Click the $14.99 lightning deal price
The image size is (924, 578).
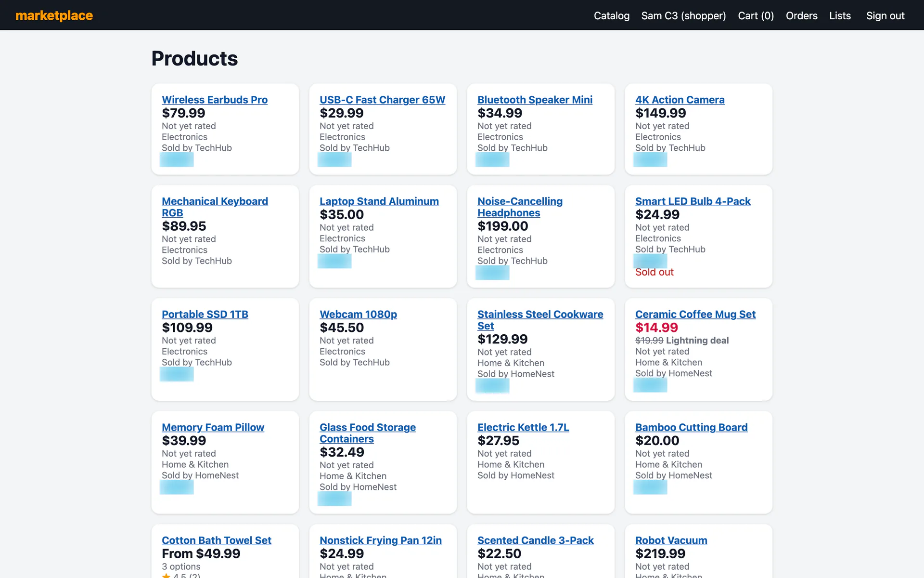[x=656, y=328]
